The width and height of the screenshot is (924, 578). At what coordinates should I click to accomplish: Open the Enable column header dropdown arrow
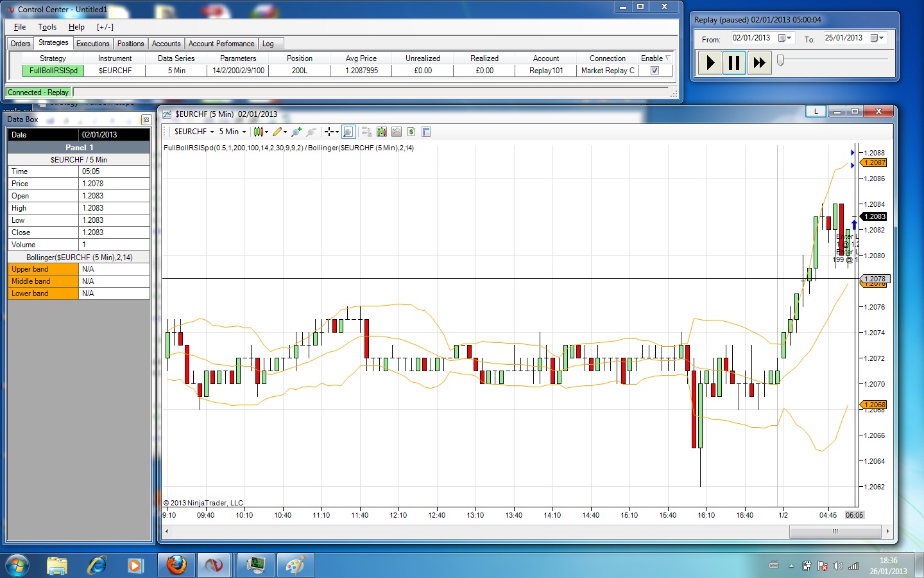(667, 58)
